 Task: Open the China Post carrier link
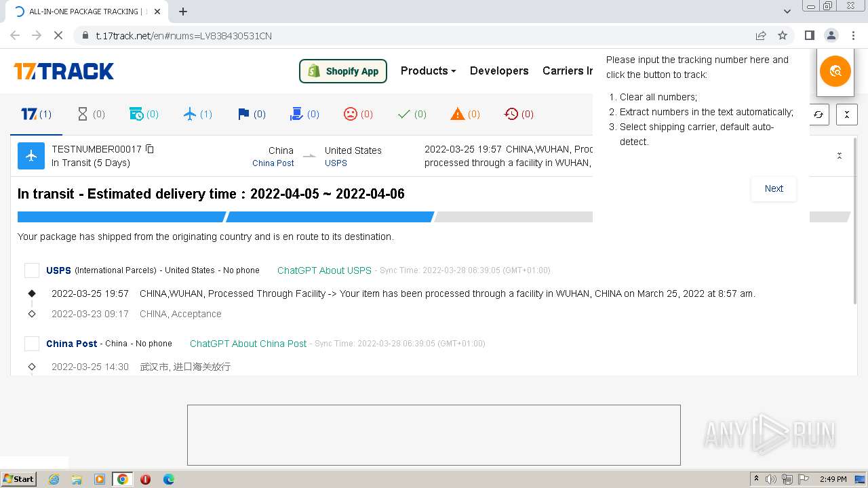[273, 163]
